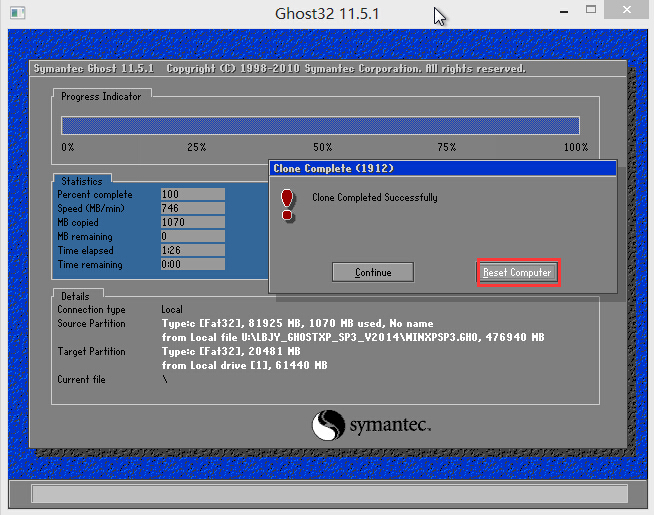The height and width of the screenshot is (515, 654).
Task: Click the Reset Computer button
Action: tap(517, 272)
